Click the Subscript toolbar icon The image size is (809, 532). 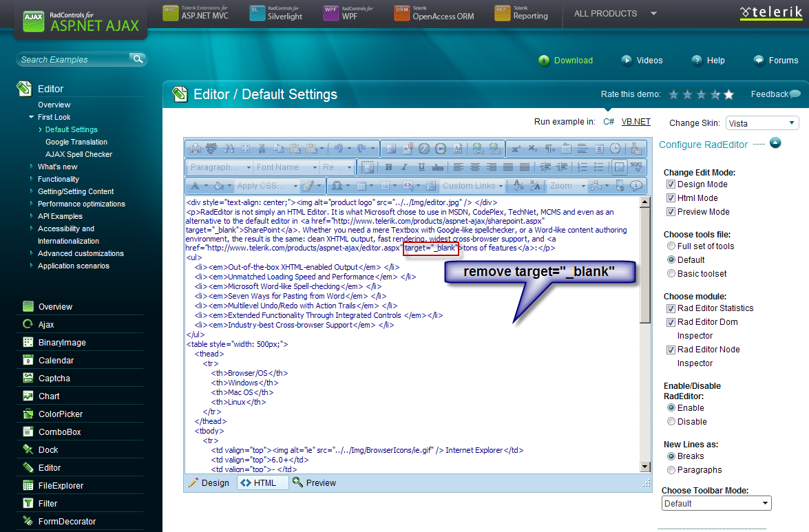tap(532, 149)
